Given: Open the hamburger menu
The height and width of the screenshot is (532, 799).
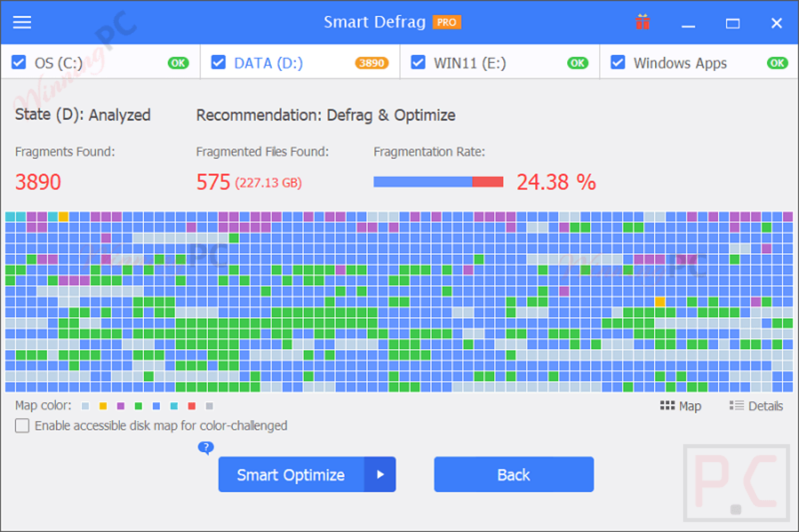Looking at the screenshot, I should click(x=21, y=22).
